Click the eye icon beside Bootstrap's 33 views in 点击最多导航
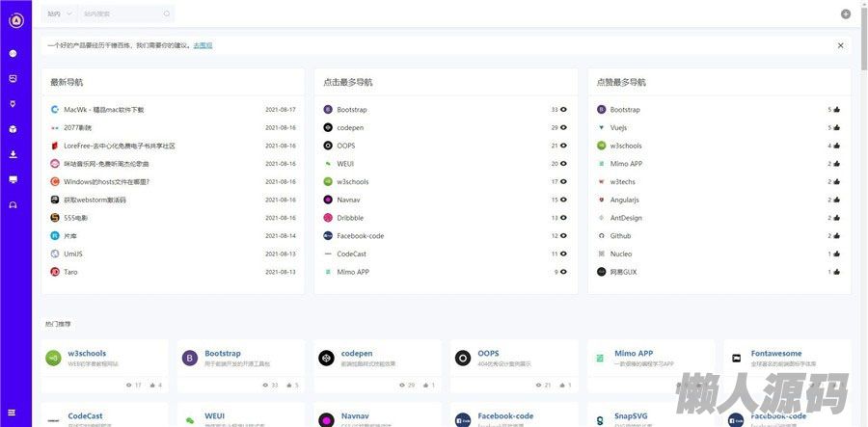Viewport: 868px width, 427px height. pyautogui.click(x=563, y=110)
